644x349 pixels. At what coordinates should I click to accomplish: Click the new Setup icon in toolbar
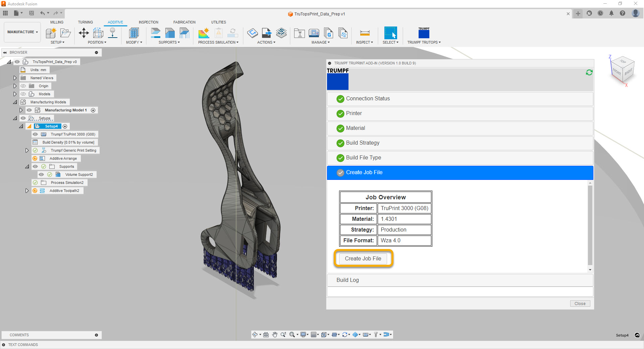(x=51, y=33)
